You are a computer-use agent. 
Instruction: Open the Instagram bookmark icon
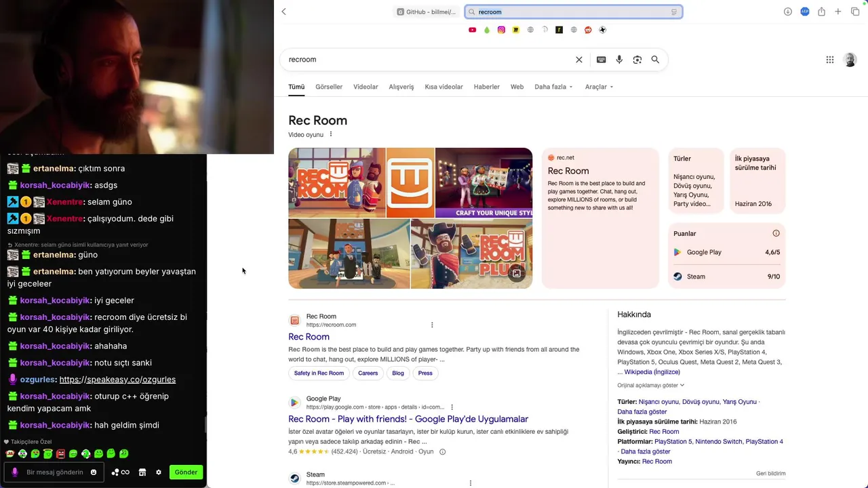click(x=501, y=30)
